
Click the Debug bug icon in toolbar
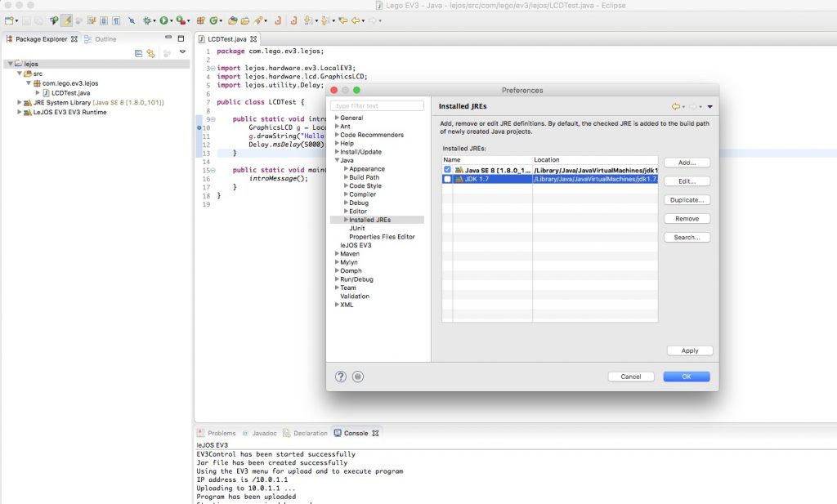(x=147, y=20)
